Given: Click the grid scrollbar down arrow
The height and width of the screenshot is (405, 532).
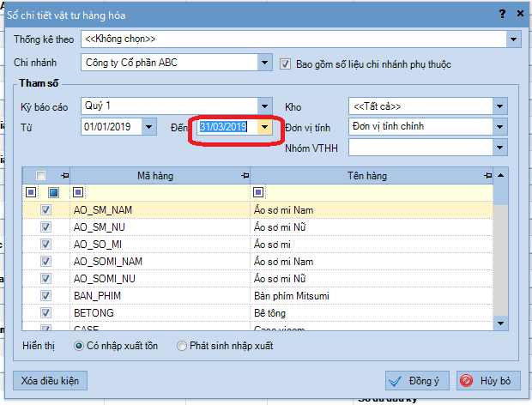Looking at the screenshot, I should coord(500,323).
